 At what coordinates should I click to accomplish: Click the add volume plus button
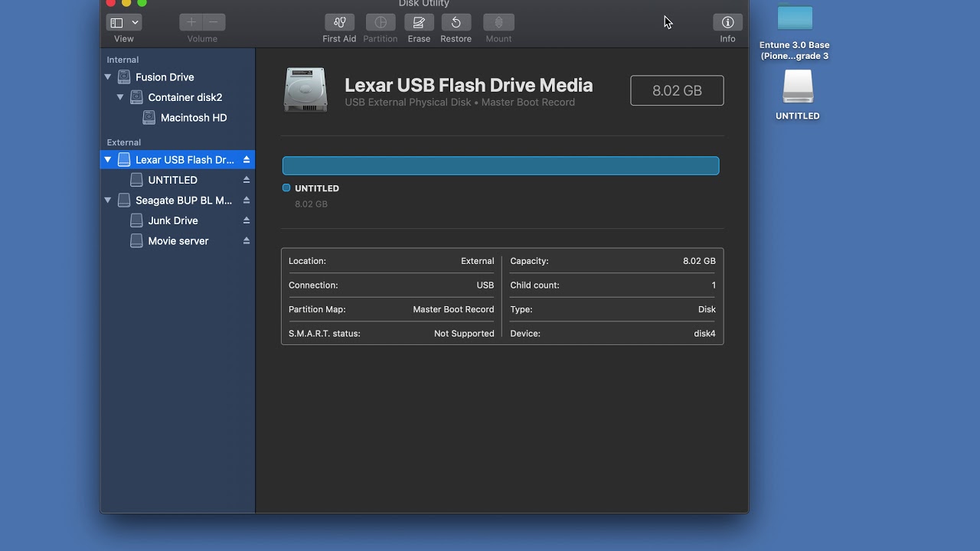tap(191, 22)
